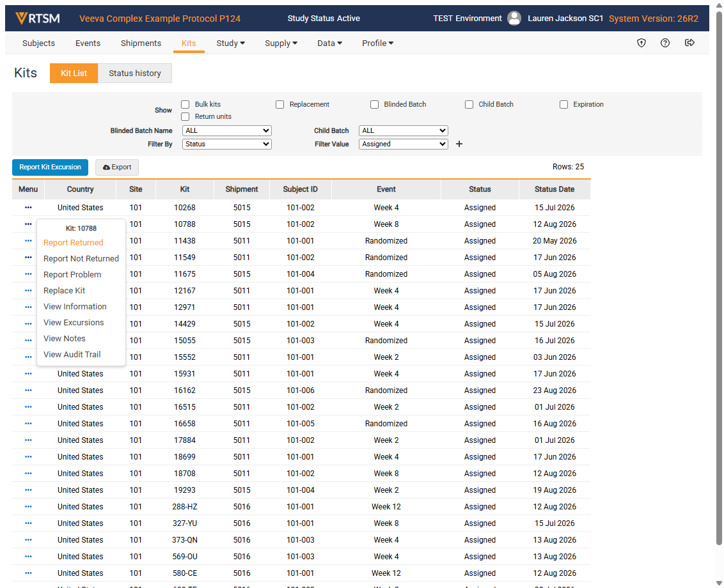
Task: Open row menu dots for kit 288-HZ
Action: (x=28, y=507)
